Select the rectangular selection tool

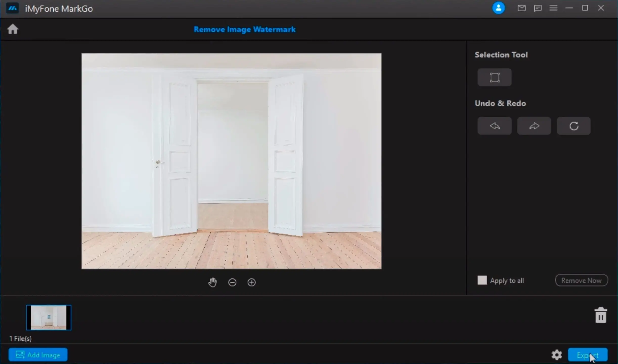494,77
